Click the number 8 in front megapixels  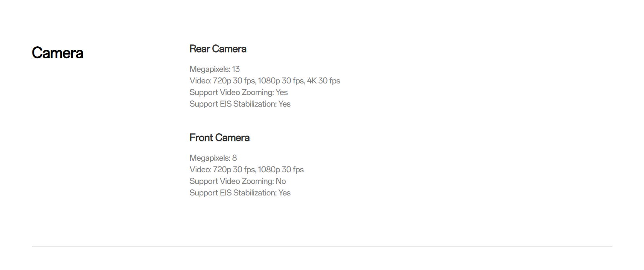[x=234, y=158]
